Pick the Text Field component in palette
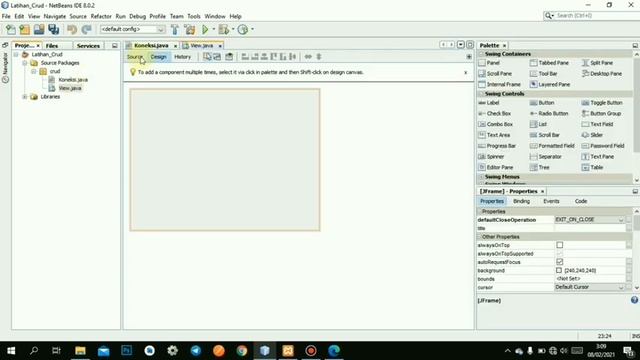640x360 pixels. (x=597, y=124)
